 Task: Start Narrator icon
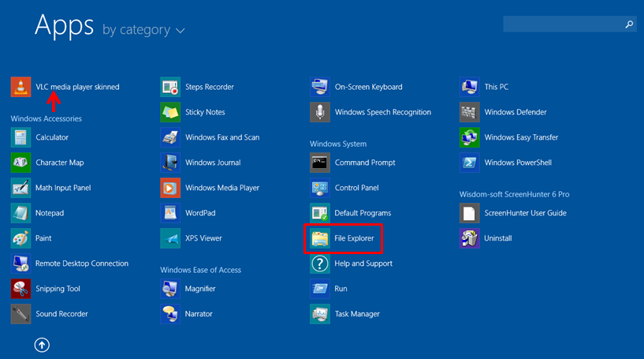point(170,314)
